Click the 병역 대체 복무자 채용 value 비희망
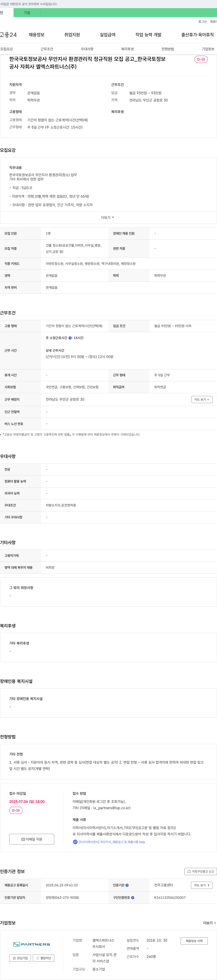 tap(50, 568)
